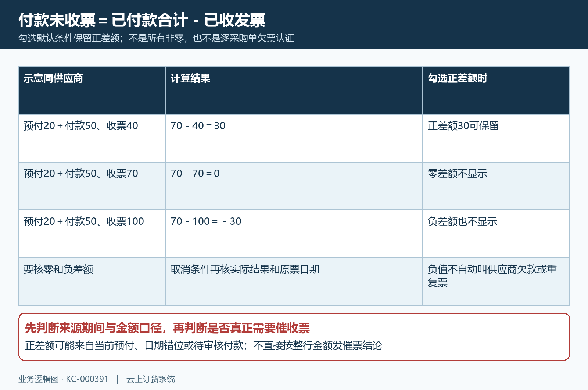
Task: Click the cell 负差额也不显示
Action: (x=496, y=234)
